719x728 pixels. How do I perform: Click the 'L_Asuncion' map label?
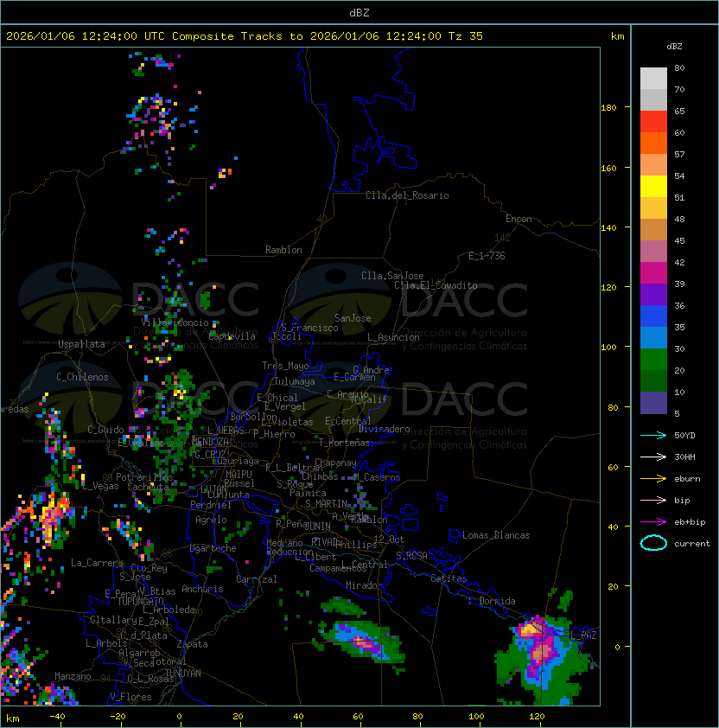click(393, 337)
